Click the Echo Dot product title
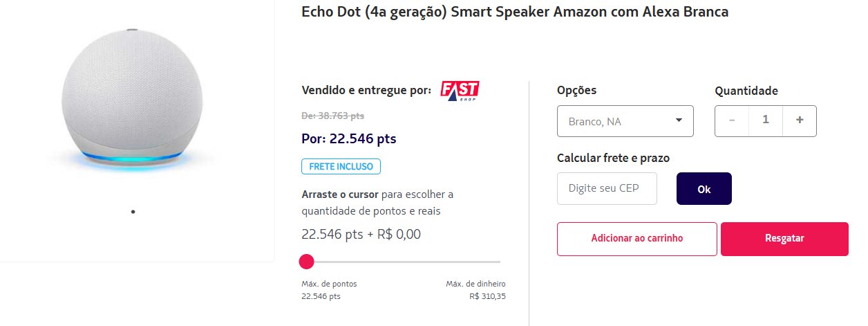 [515, 12]
